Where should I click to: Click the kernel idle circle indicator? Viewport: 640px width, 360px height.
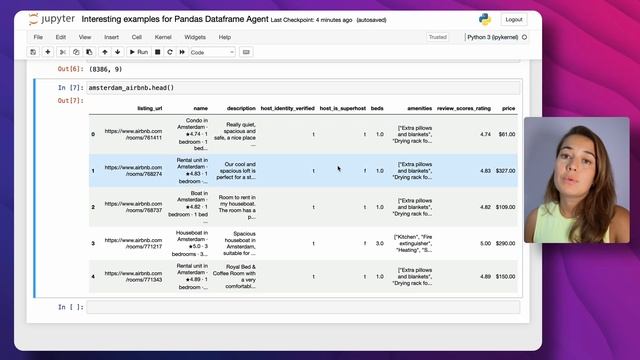coord(524,37)
